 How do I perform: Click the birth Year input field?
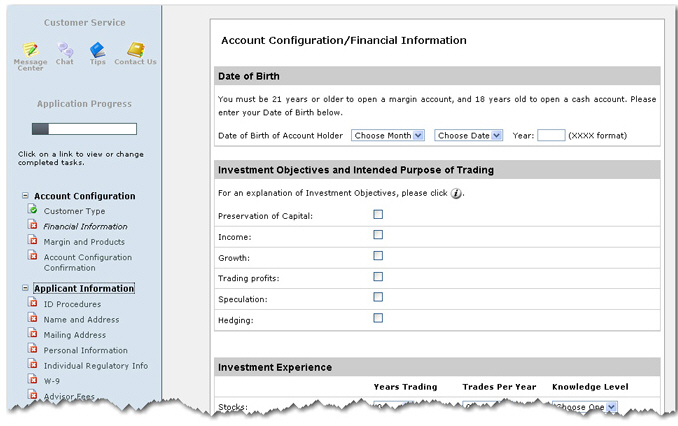tap(551, 135)
